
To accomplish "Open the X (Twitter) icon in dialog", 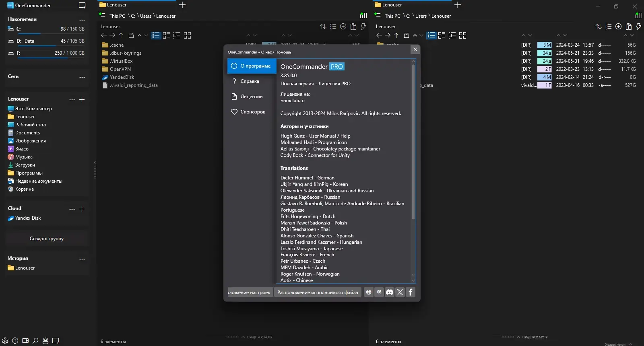I will tap(400, 292).
